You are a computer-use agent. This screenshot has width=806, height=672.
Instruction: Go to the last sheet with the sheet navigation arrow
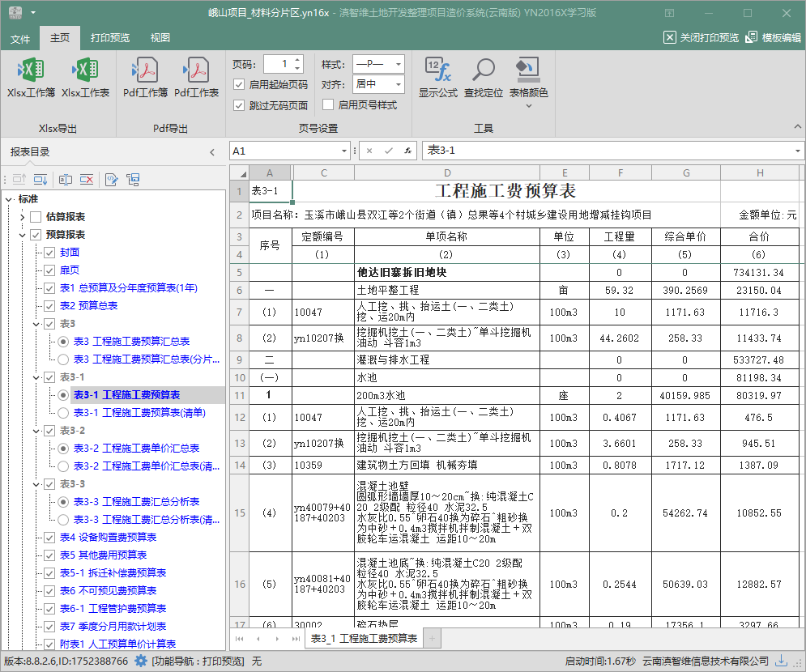pyautogui.click(x=296, y=639)
